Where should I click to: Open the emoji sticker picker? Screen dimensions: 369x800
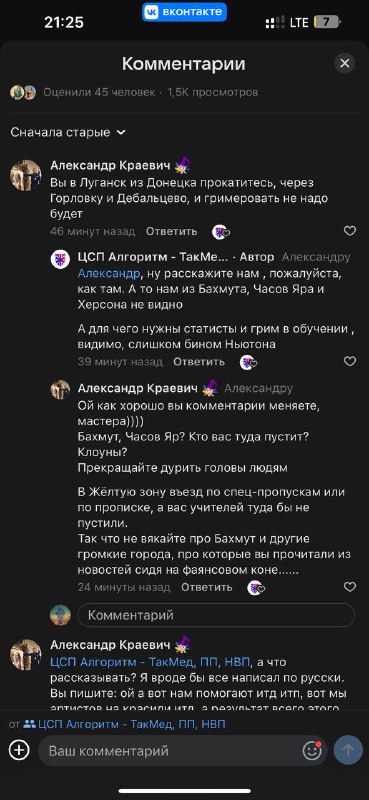point(312,751)
